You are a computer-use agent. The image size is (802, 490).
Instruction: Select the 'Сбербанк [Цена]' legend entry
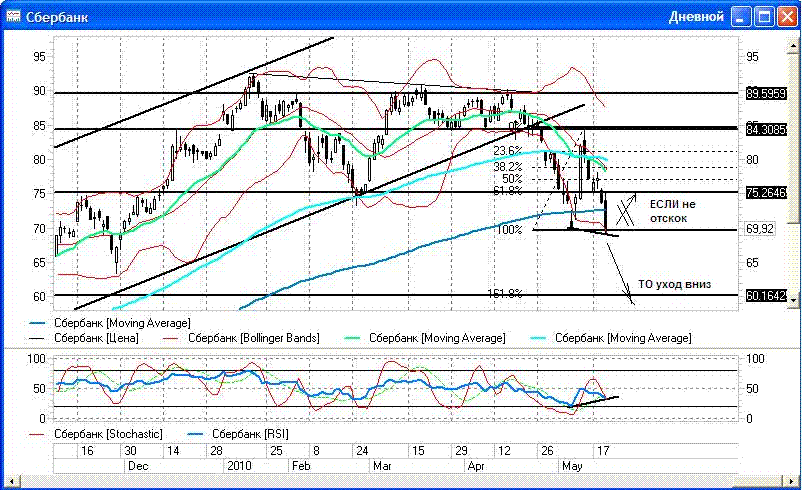pos(83,338)
